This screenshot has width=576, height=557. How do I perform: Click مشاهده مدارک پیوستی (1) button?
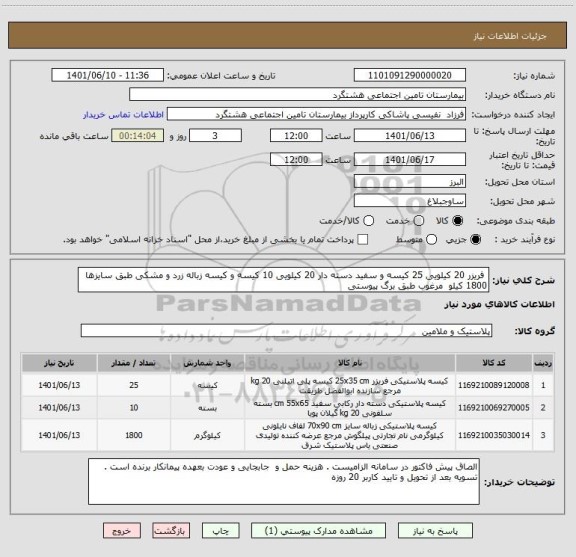click(x=318, y=531)
